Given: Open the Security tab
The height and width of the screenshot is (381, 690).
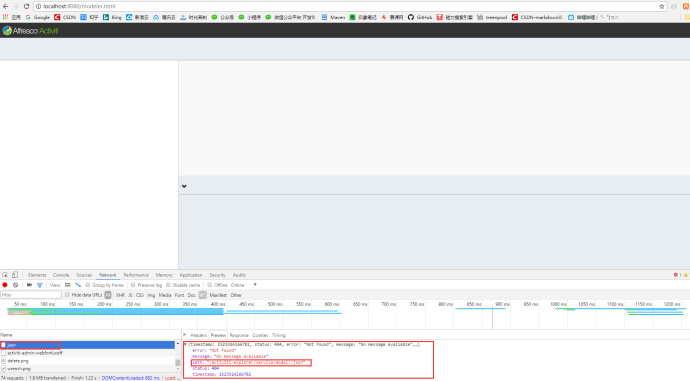Looking at the screenshot, I should tap(217, 275).
